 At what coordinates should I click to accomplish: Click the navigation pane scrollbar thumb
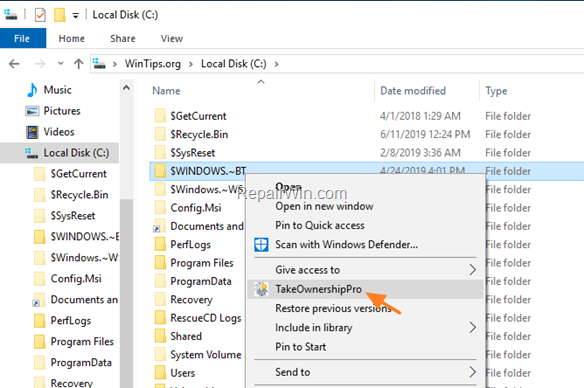tap(126, 293)
